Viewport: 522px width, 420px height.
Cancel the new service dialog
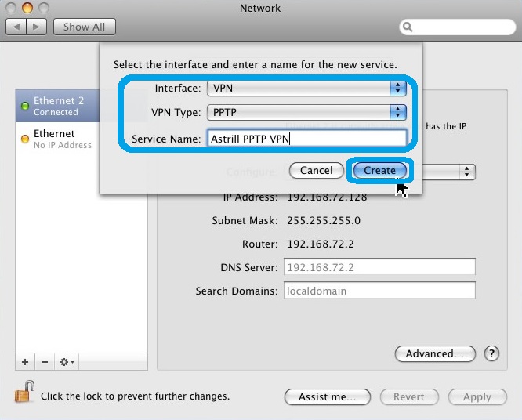[x=317, y=170]
